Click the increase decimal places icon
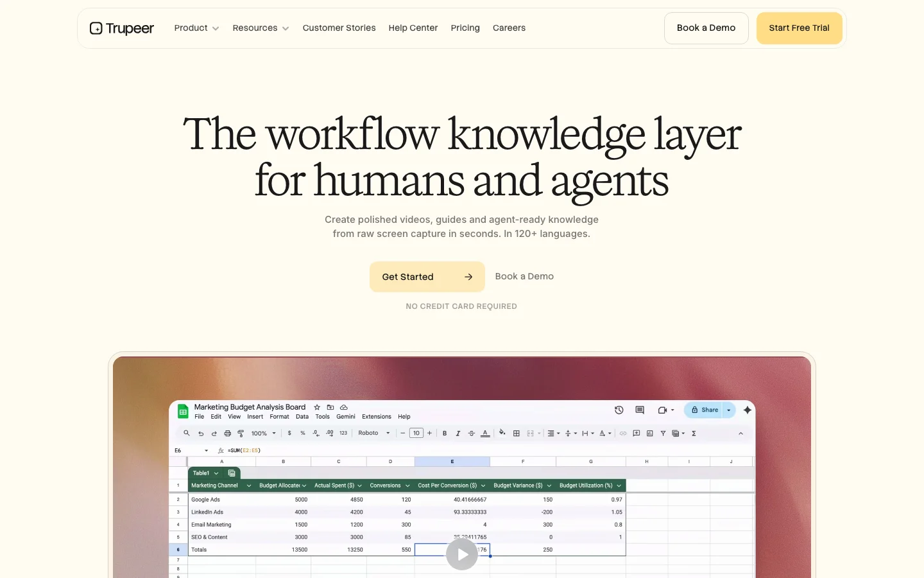The width and height of the screenshot is (924, 578). coord(329,433)
